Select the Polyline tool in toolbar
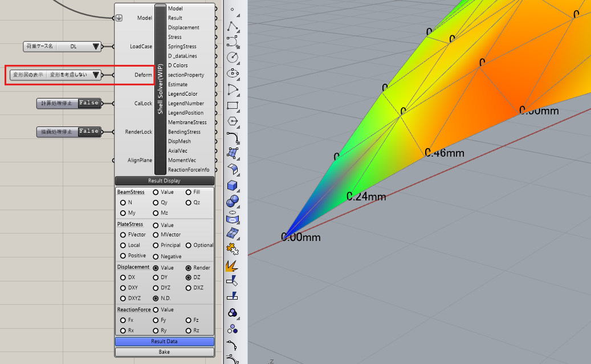Image resolution: width=591 pixels, height=364 pixels. coord(232,26)
